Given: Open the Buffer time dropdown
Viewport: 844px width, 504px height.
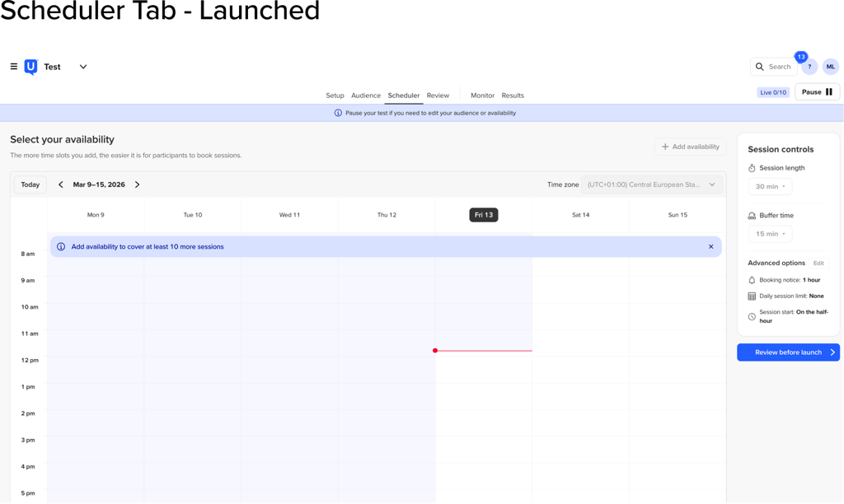Looking at the screenshot, I should (x=770, y=234).
